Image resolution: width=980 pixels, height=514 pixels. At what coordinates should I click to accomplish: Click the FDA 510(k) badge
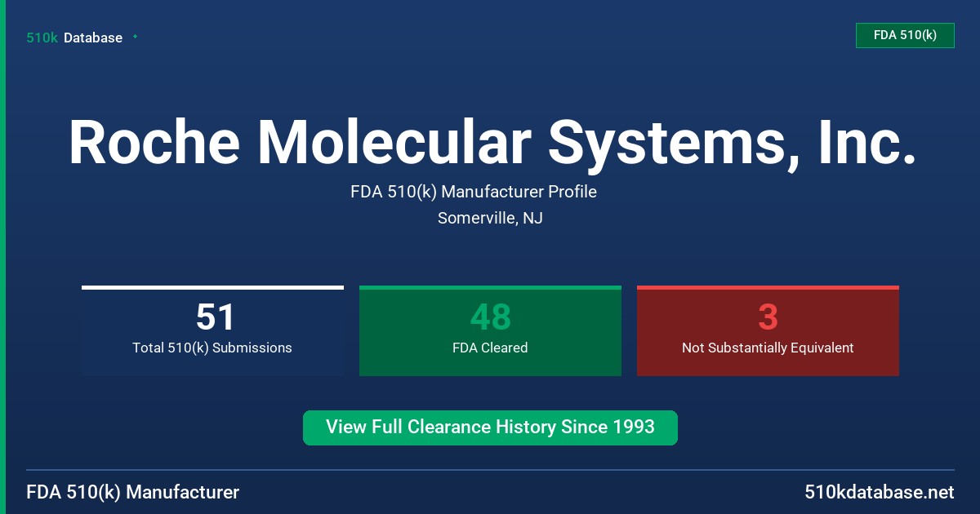coord(905,35)
